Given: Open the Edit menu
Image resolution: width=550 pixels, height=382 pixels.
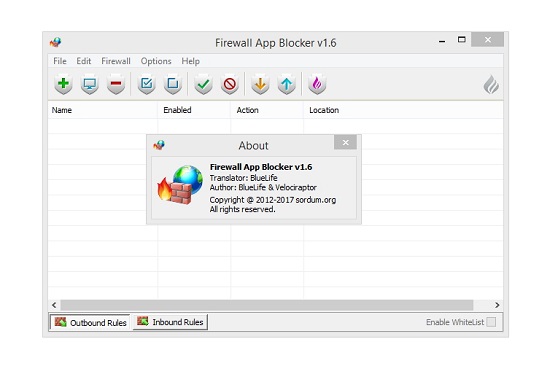Looking at the screenshot, I should (x=83, y=61).
